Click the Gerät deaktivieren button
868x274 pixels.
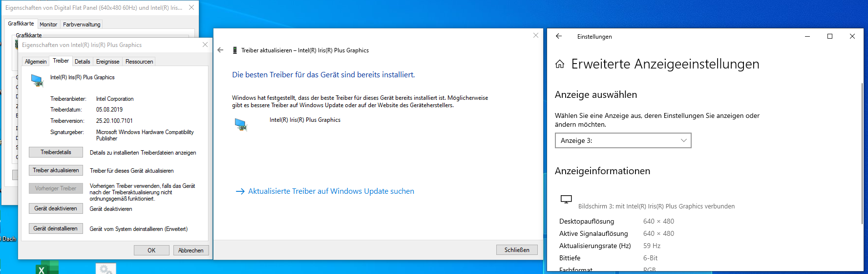point(56,208)
